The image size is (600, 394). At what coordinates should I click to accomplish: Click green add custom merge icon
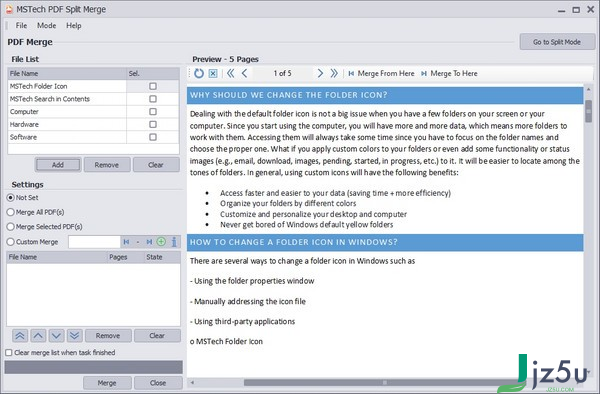[x=161, y=242]
